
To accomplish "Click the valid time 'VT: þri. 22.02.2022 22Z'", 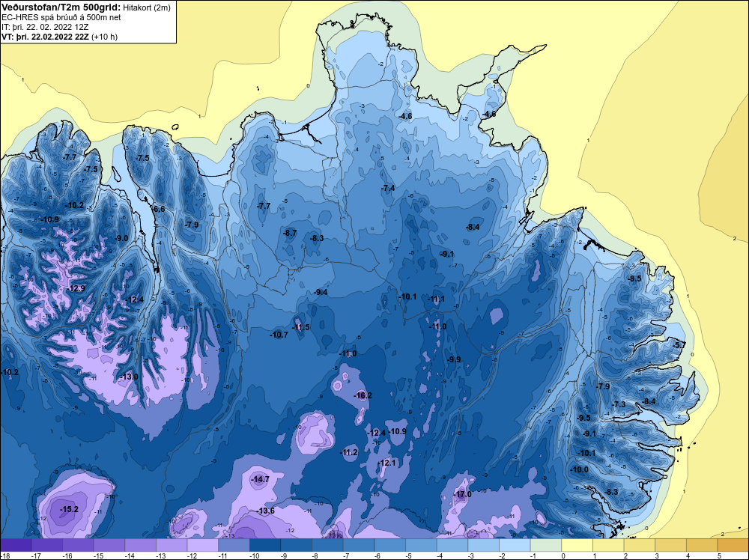I will coord(45,37).
